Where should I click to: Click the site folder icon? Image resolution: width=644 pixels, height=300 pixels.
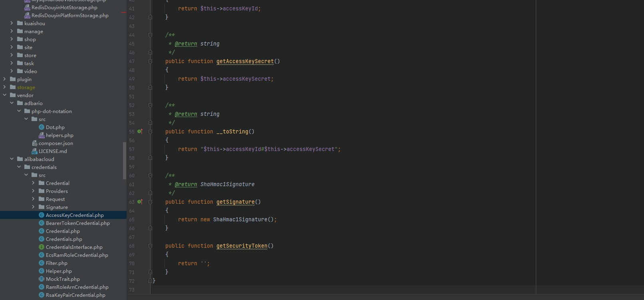click(20, 47)
